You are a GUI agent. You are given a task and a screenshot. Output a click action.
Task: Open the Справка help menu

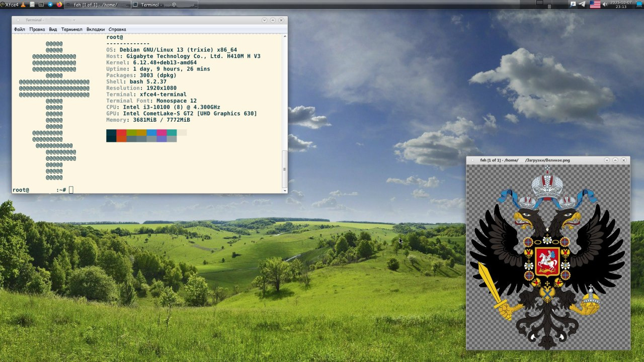pyautogui.click(x=117, y=29)
